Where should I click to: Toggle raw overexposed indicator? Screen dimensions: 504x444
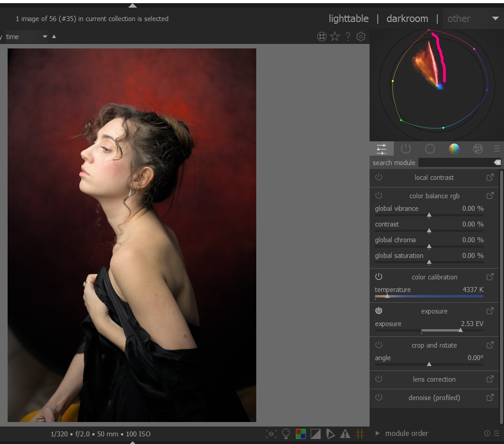coord(301,434)
